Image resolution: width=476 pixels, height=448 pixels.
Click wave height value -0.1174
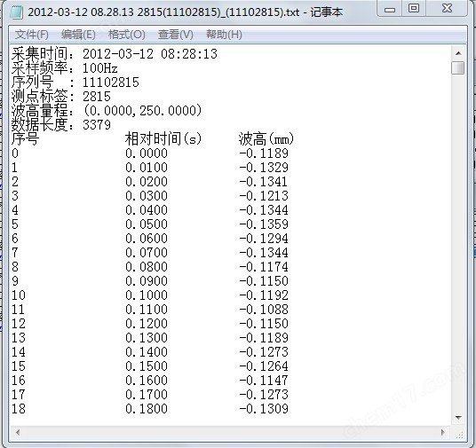pos(264,267)
